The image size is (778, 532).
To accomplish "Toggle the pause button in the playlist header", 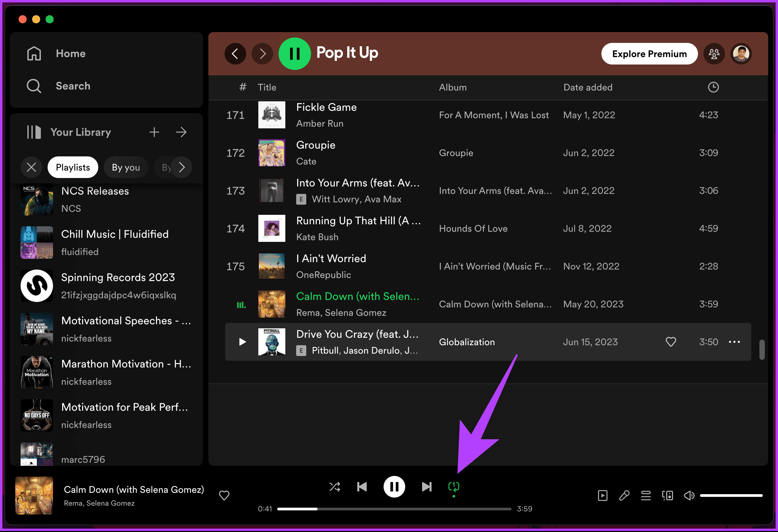I will (x=295, y=53).
